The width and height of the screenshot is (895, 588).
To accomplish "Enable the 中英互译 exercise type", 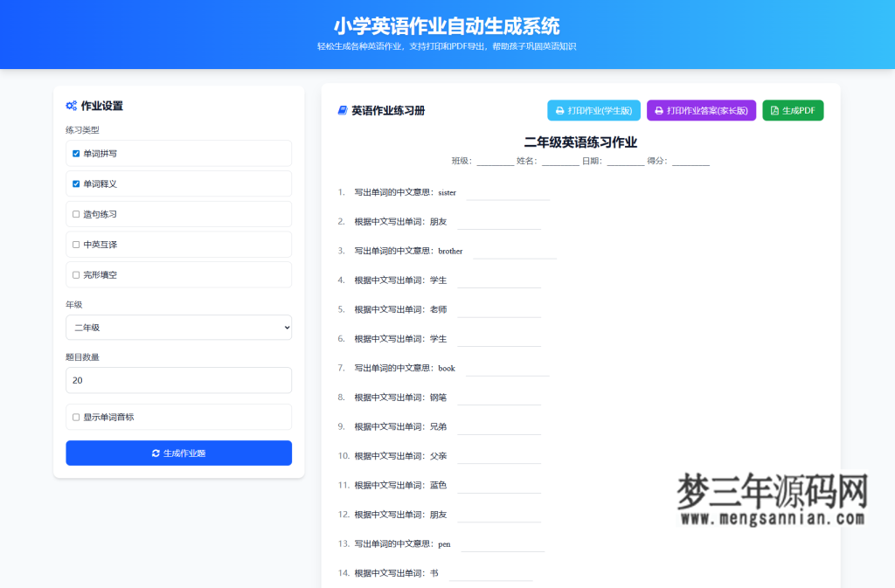I will [75, 244].
